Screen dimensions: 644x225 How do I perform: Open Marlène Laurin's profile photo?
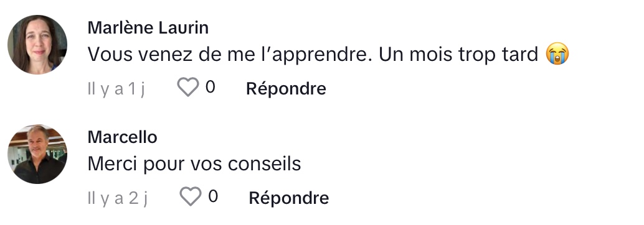37,44
